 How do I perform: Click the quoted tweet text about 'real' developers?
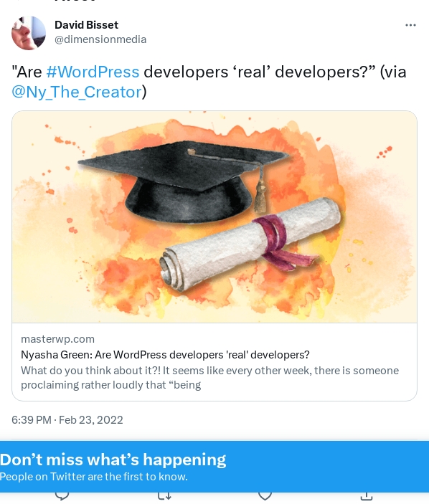[209, 82]
